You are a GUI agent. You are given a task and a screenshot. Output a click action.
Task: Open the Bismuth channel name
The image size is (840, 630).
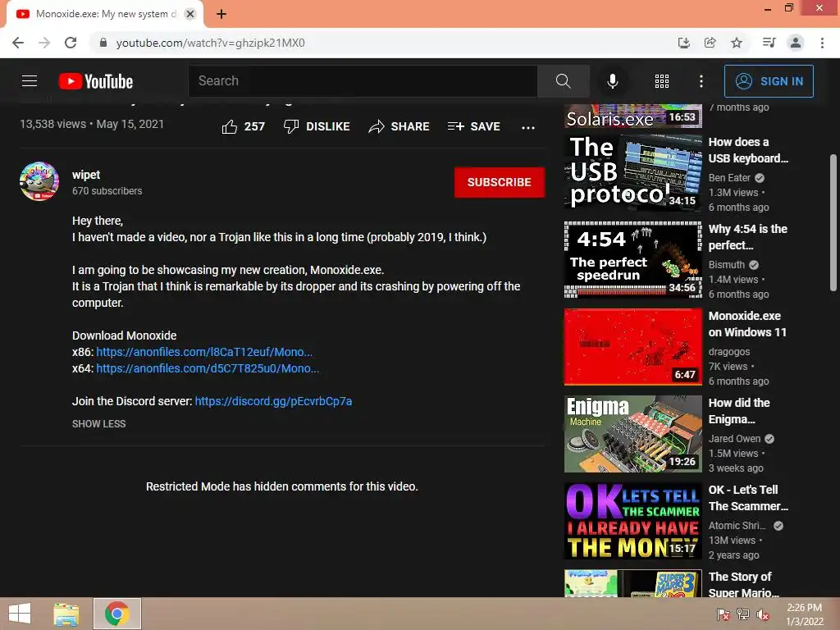point(727,265)
